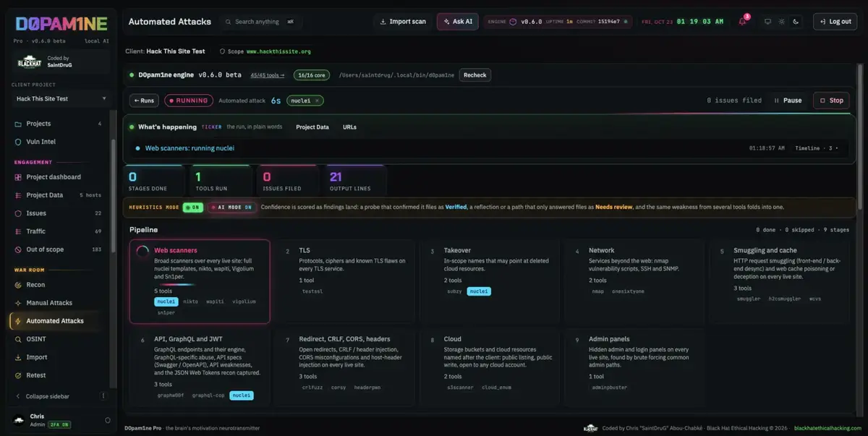
Task: Click the engine hexagon icon in status bar
Action: pos(513,22)
